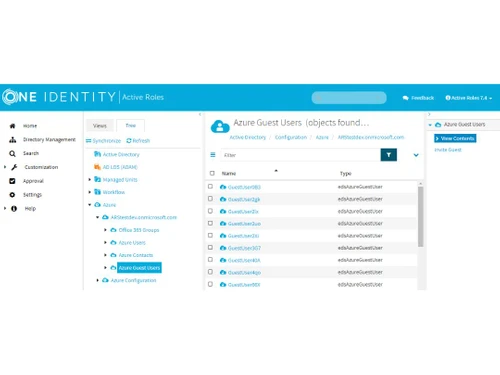Expand the Azure Users tree node
500x375 pixels.
click(105, 242)
